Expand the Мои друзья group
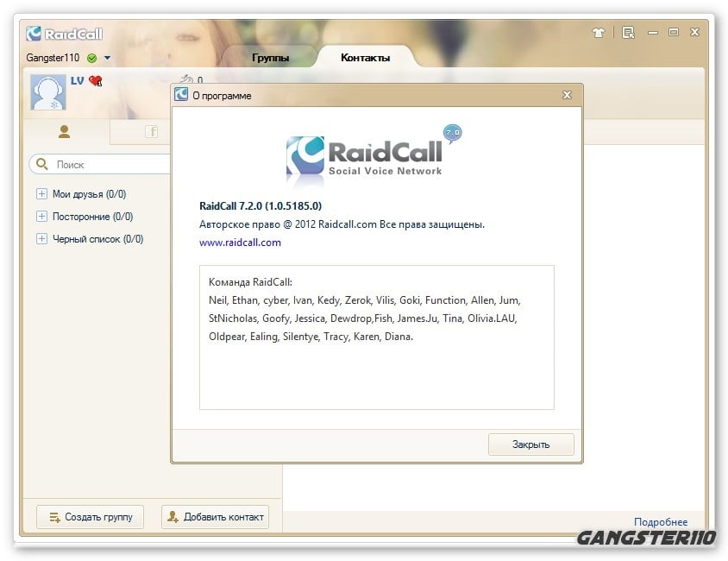728x561 pixels. pos(41,194)
